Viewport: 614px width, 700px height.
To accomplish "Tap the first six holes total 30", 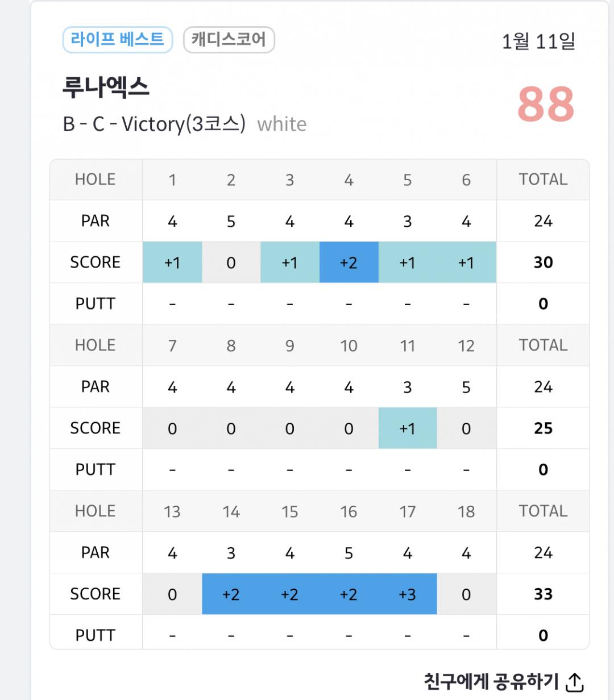I will (x=543, y=262).
